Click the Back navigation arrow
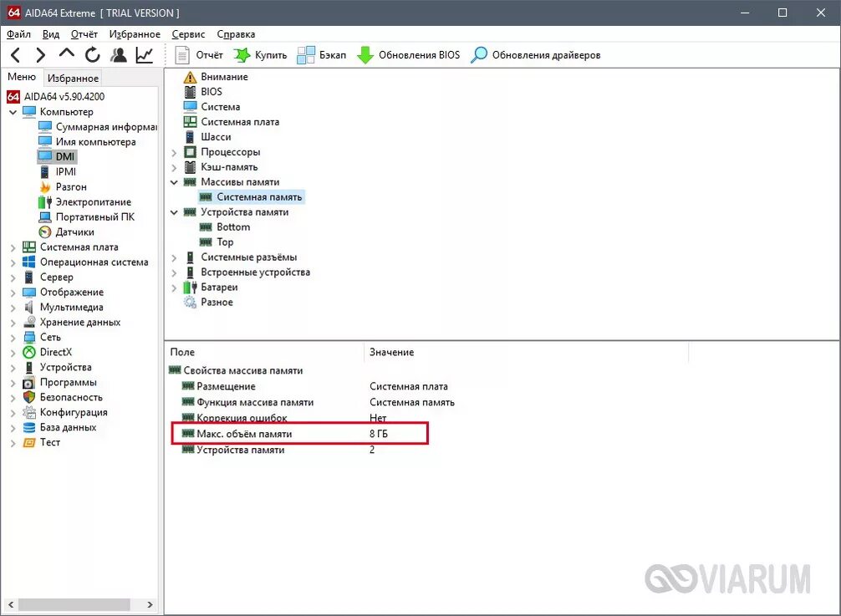 (16, 54)
